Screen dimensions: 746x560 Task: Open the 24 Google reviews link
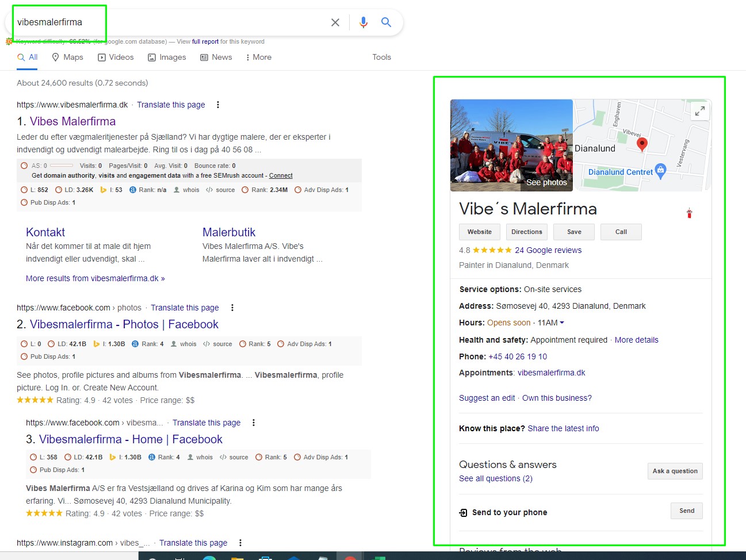click(x=548, y=250)
